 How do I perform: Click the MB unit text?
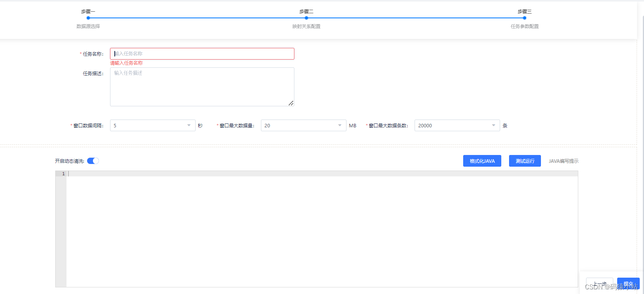click(x=353, y=126)
